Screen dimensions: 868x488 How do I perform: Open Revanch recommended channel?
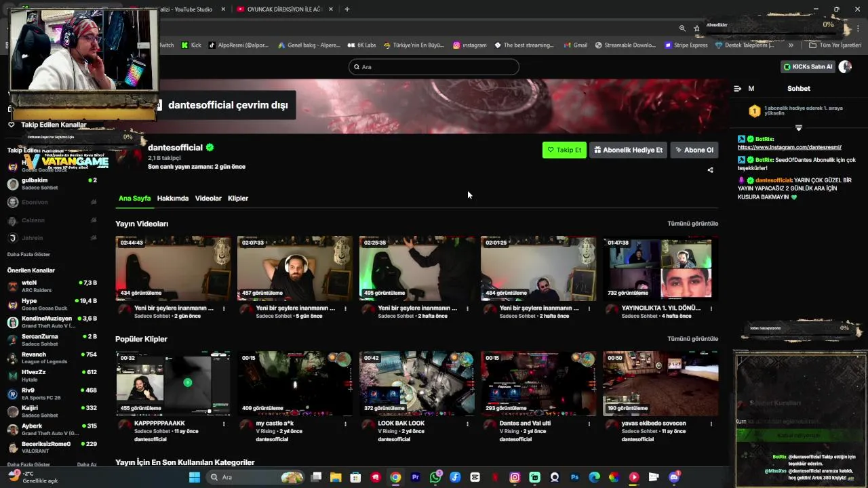tap(52, 358)
